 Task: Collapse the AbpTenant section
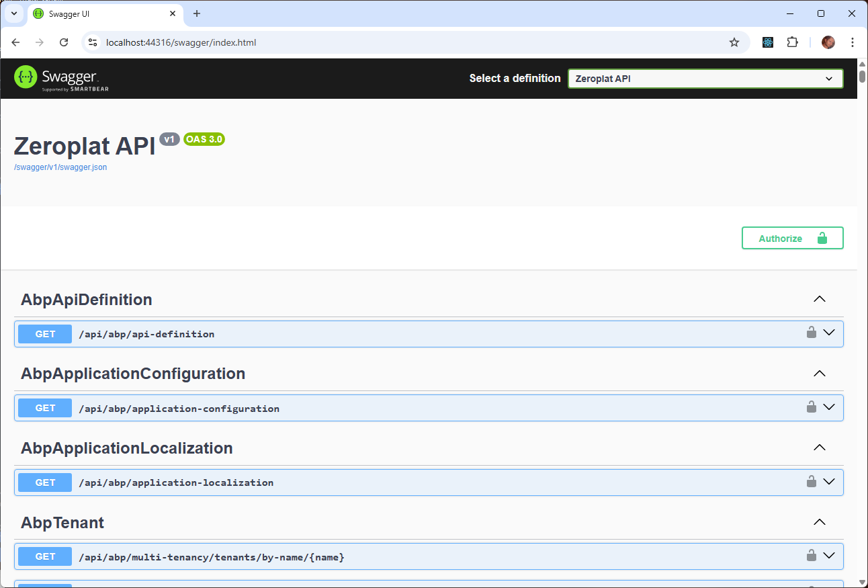pos(819,522)
